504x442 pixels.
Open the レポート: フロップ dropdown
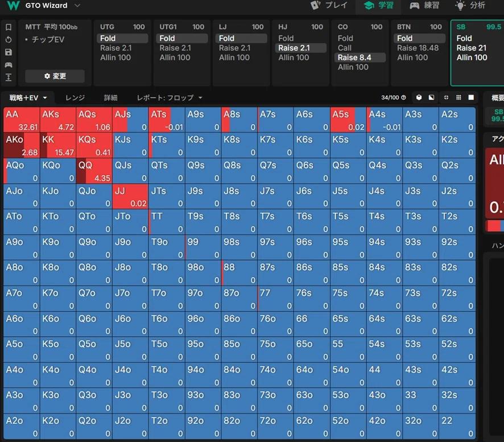(170, 98)
